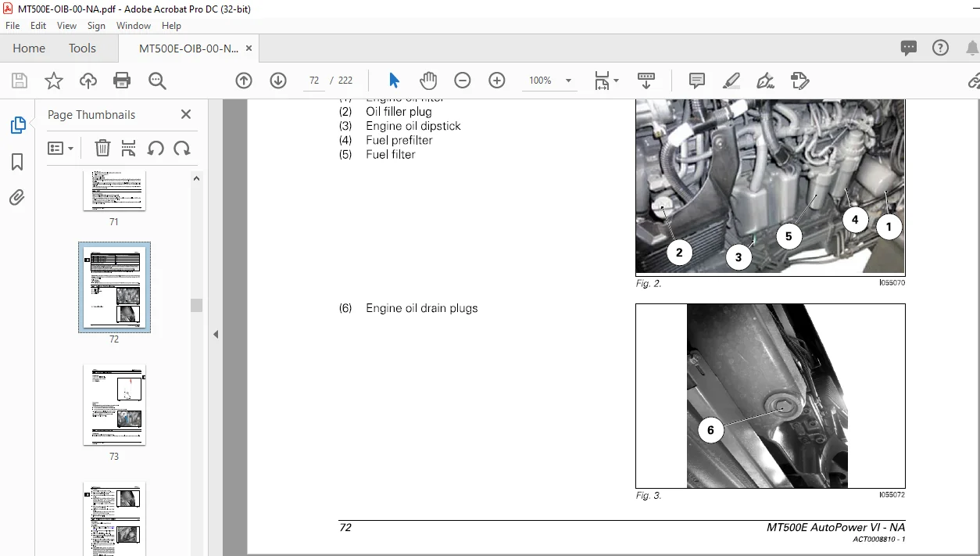This screenshot has height=556, width=980.
Task: Click the page number field showing 72
Action: [314, 81]
